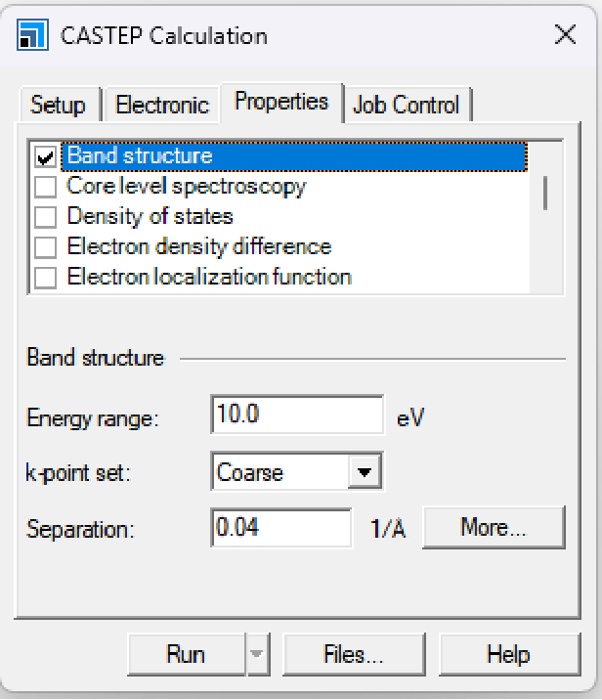
Task: Click the properties list scrollbar thumb
Action: coord(544,192)
